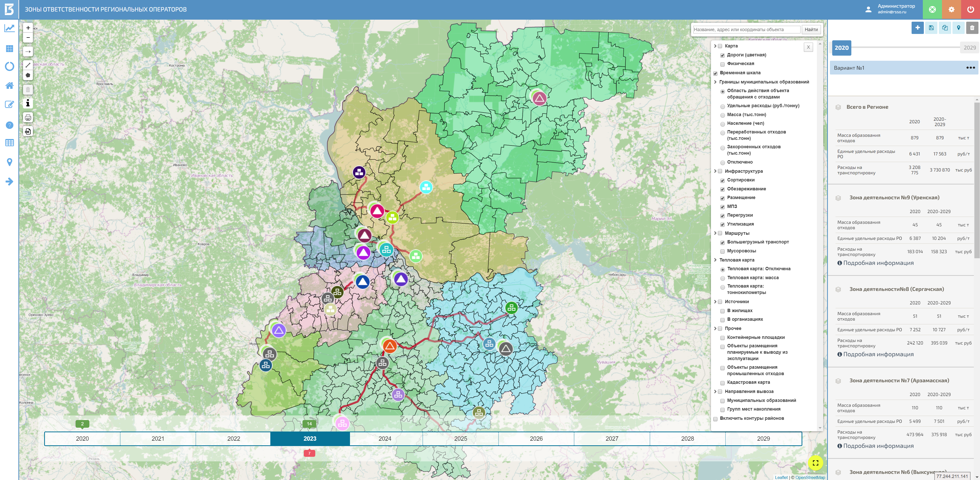The height and width of the screenshot is (480, 980).
Task: Click the green globe button in header
Action: [932, 9]
